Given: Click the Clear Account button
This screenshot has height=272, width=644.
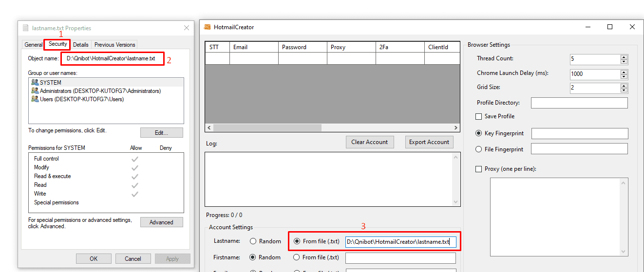Looking at the screenshot, I should (x=370, y=142).
